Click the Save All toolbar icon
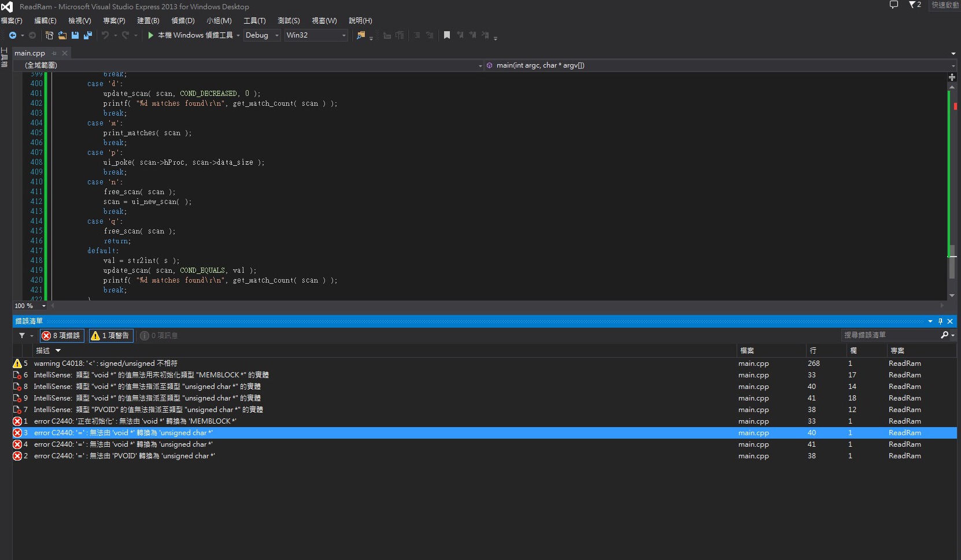The height and width of the screenshot is (560, 961). pyautogui.click(x=88, y=35)
